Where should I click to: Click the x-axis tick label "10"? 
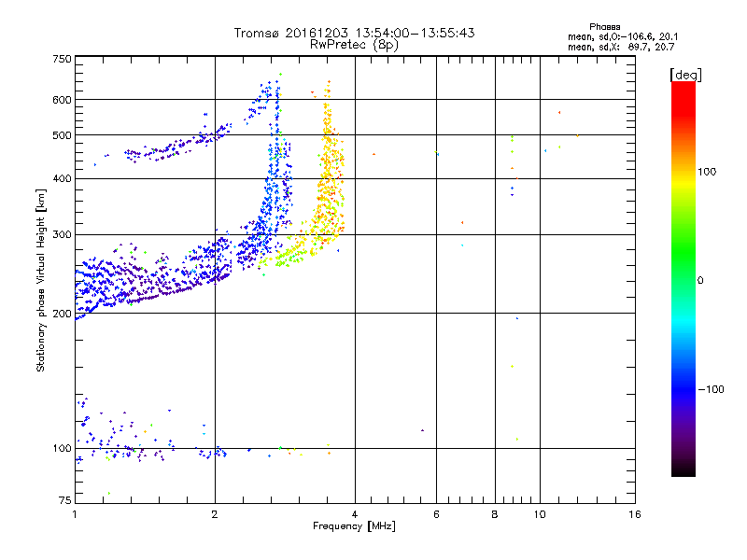click(x=540, y=514)
